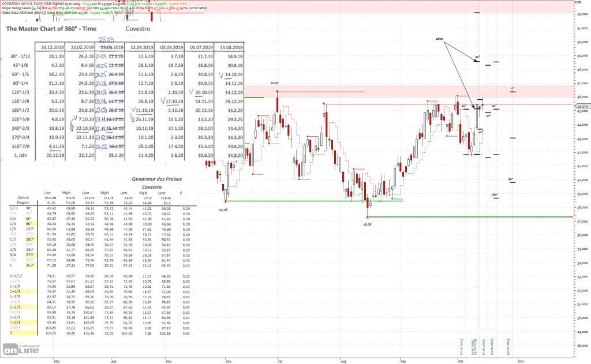Click the 30,000 price axis label

583,318
